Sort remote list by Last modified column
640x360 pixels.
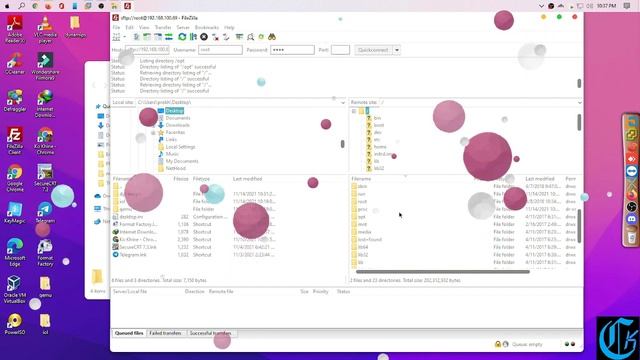click(x=540, y=179)
